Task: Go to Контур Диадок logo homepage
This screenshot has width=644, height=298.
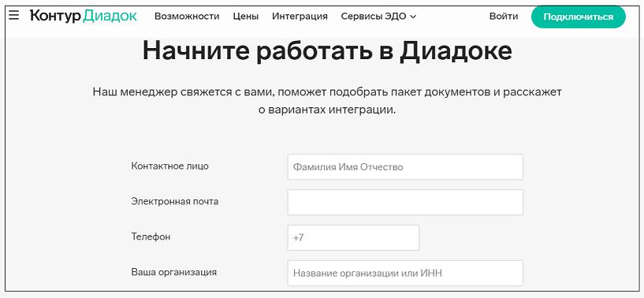Action: [x=84, y=16]
